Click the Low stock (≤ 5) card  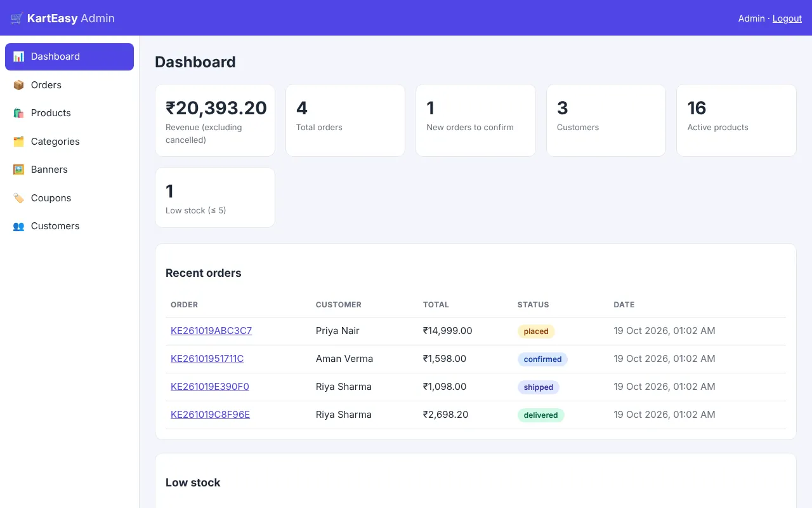(215, 197)
